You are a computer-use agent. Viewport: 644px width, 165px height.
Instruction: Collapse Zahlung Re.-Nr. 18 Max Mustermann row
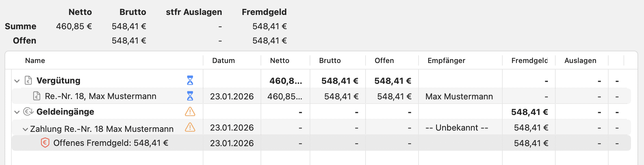coord(25,129)
